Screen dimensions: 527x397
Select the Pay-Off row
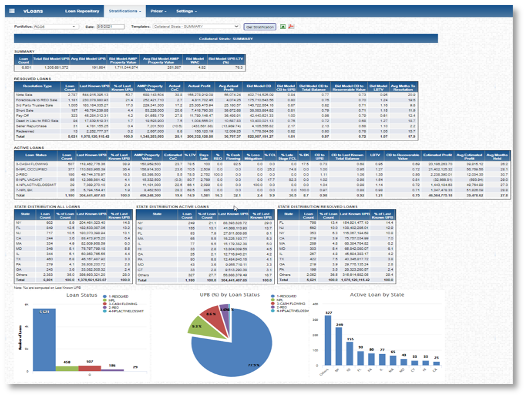tap(216, 116)
